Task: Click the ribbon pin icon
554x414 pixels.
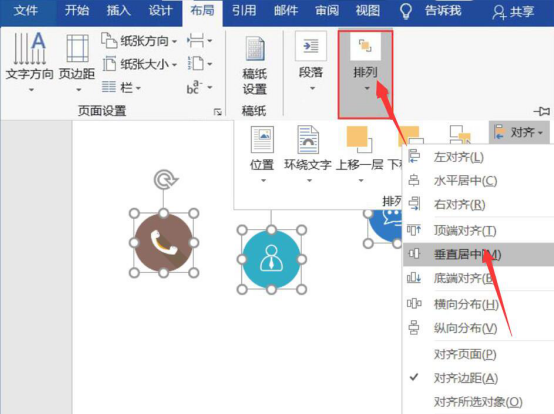Action: point(541,111)
